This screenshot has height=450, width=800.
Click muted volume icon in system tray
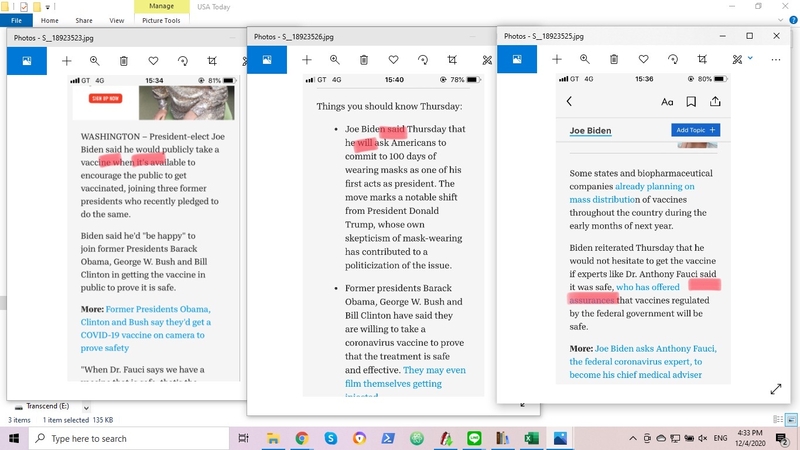703,438
